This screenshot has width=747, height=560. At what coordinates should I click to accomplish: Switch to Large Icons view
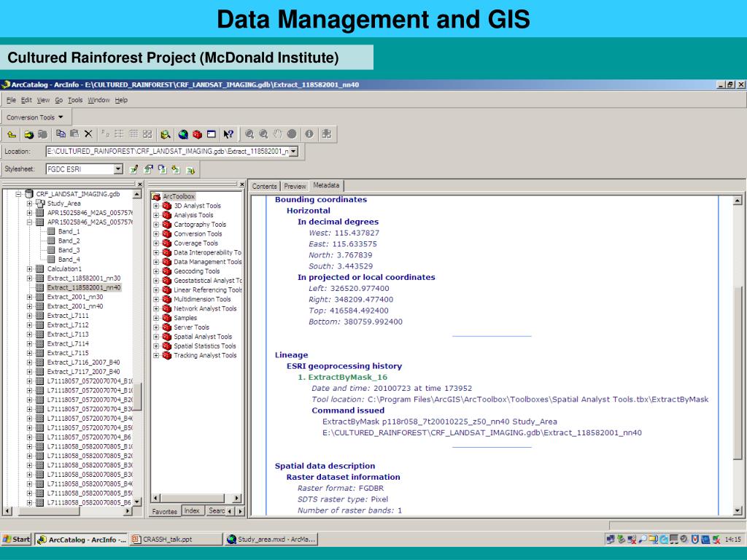tap(105, 134)
